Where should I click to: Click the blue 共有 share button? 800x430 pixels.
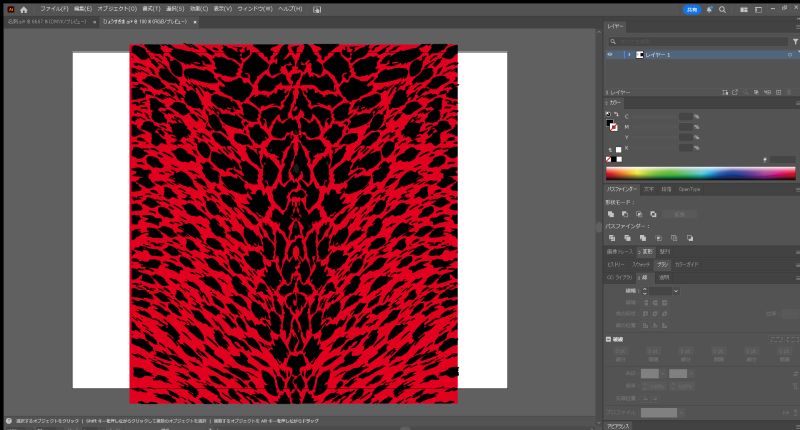pos(691,9)
